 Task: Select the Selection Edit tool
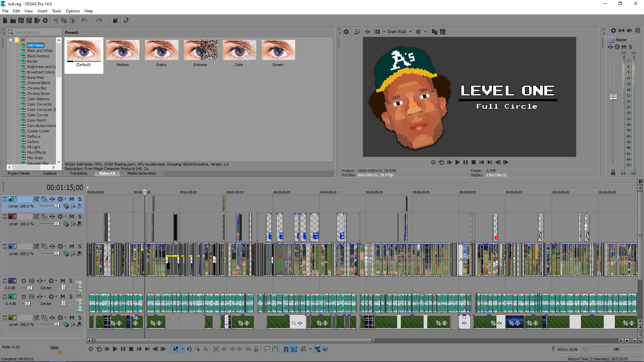coord(198,349)
